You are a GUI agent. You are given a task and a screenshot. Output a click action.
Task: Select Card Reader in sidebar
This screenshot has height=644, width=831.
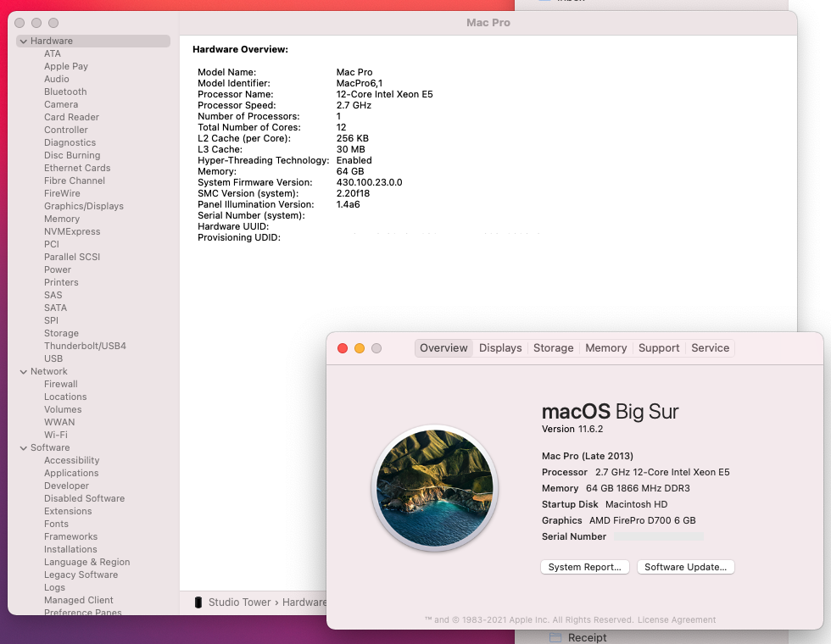71,117
